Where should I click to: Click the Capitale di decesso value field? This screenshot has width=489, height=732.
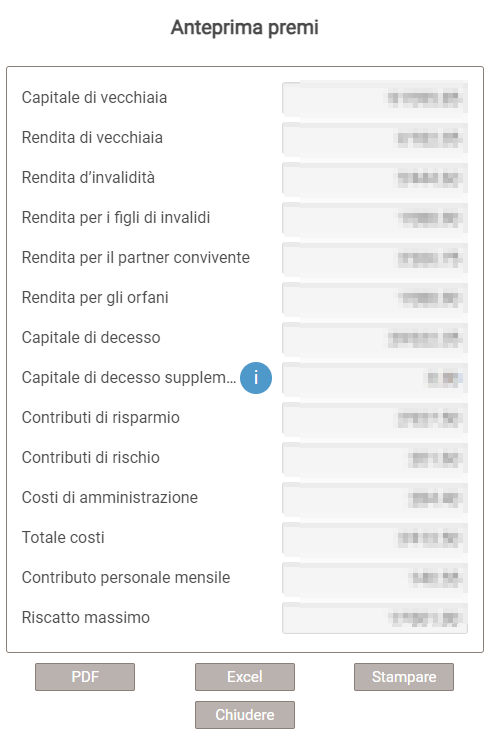[x=375, y=338]
